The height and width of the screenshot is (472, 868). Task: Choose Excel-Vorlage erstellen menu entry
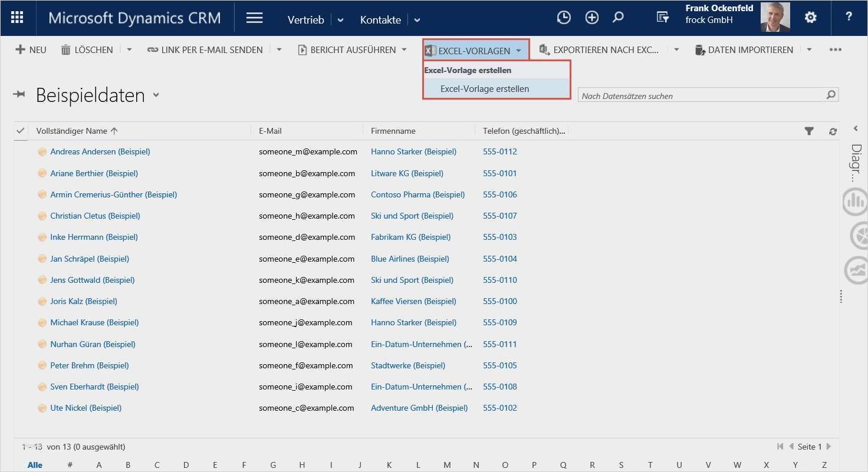(497, 89)
